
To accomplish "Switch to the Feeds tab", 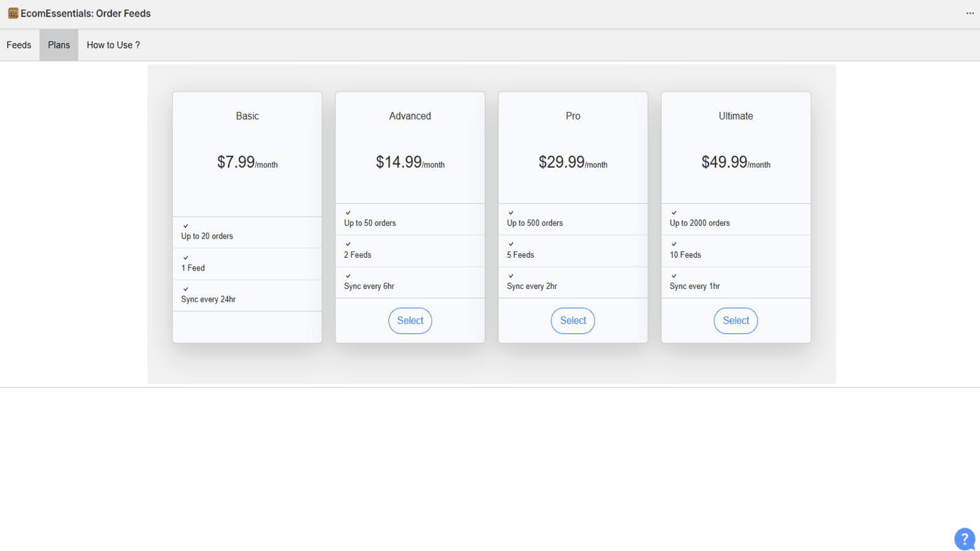I will tap(19, 45).
